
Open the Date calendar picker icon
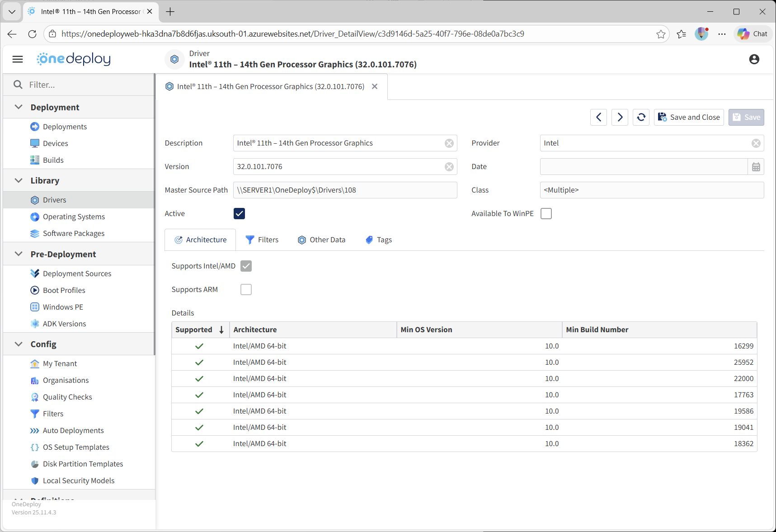coord(756,167)
